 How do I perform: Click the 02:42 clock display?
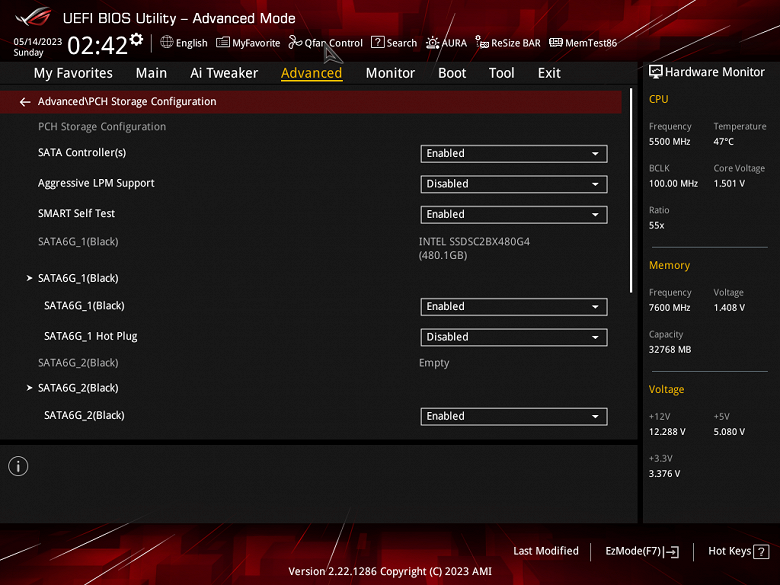tap(98, 46)
